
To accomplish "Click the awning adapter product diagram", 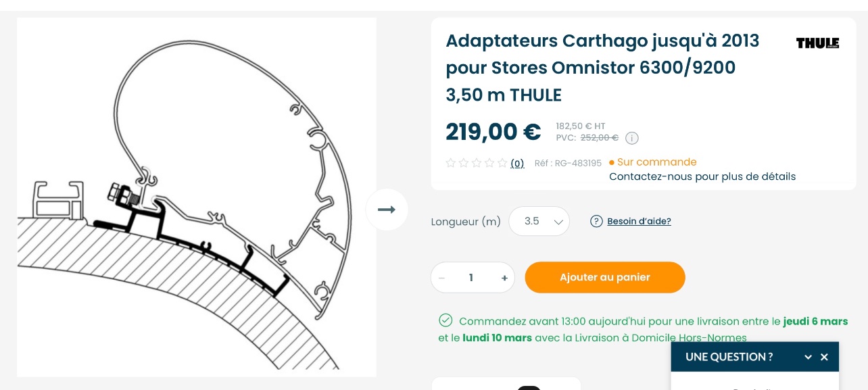I will click(196, 197).
